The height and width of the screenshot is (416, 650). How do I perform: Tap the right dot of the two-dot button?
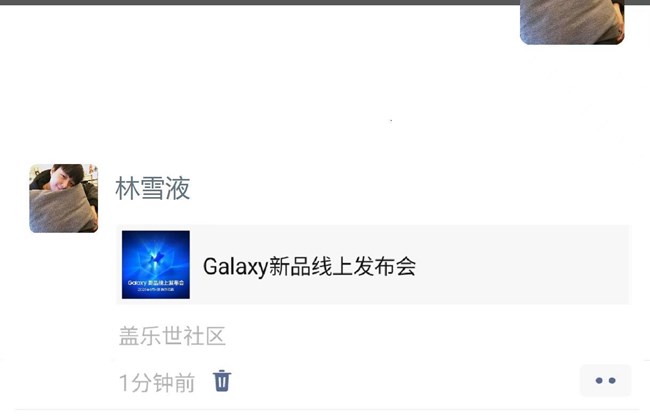(x=612, y=380)
